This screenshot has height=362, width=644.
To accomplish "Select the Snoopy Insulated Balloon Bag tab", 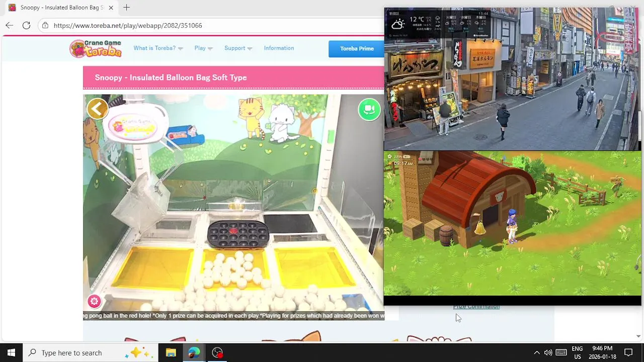I will pos(61,8).
